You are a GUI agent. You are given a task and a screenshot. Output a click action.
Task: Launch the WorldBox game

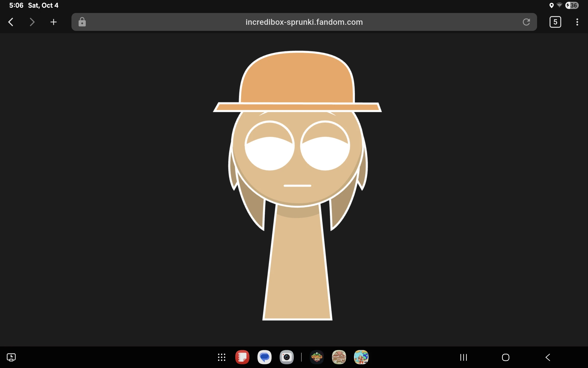tap(317, 357)
